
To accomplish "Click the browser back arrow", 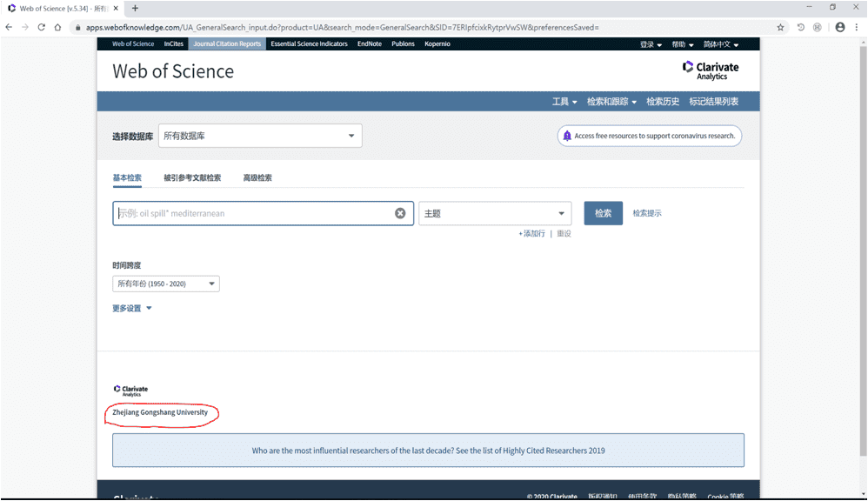I will point(9,27).
